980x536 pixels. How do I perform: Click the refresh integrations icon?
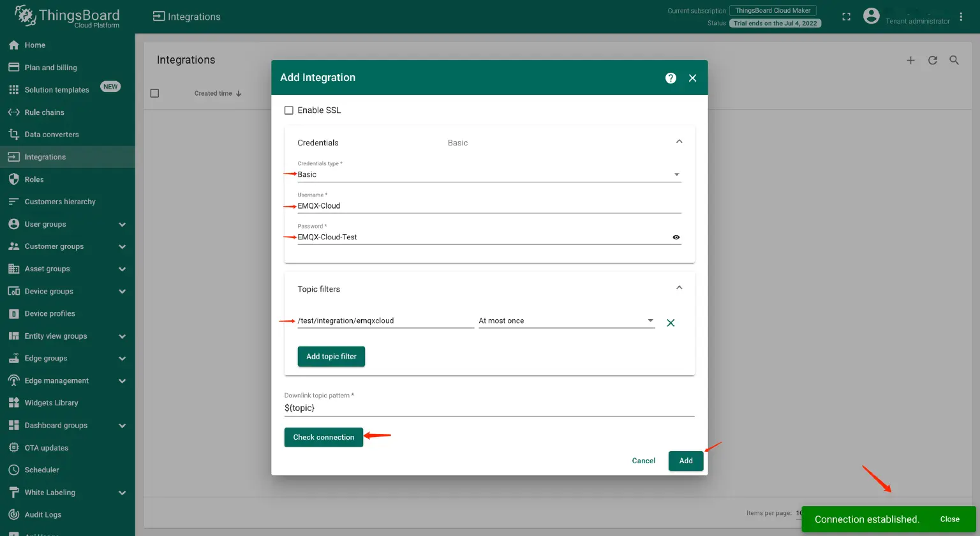tap(932, 60)
